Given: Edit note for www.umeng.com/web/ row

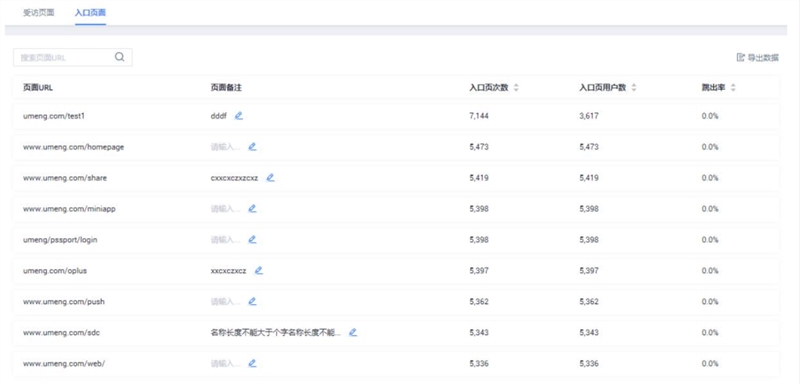Looking at the screenshot, I should click(252, 364).
